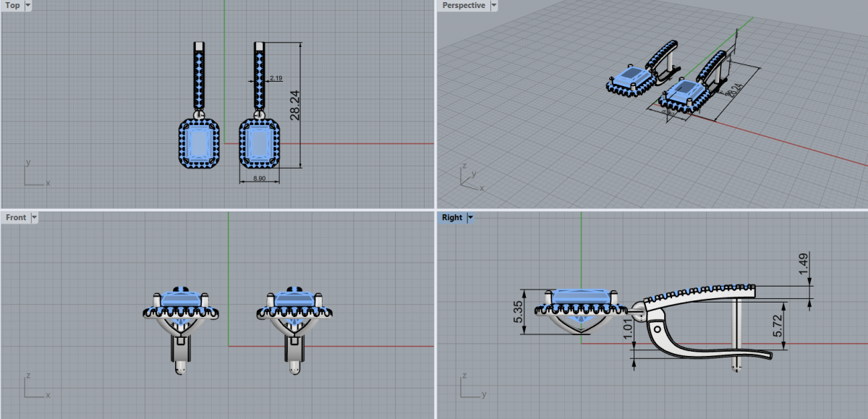Click the Right viewport title label
The width and height of the screenshot is (868, 419).
(x=452, y=217)
